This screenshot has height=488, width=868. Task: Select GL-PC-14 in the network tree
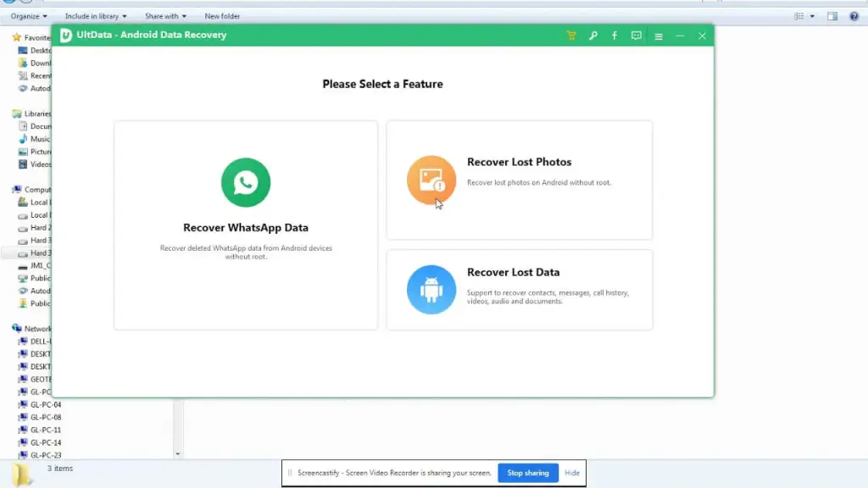point(45,442)
